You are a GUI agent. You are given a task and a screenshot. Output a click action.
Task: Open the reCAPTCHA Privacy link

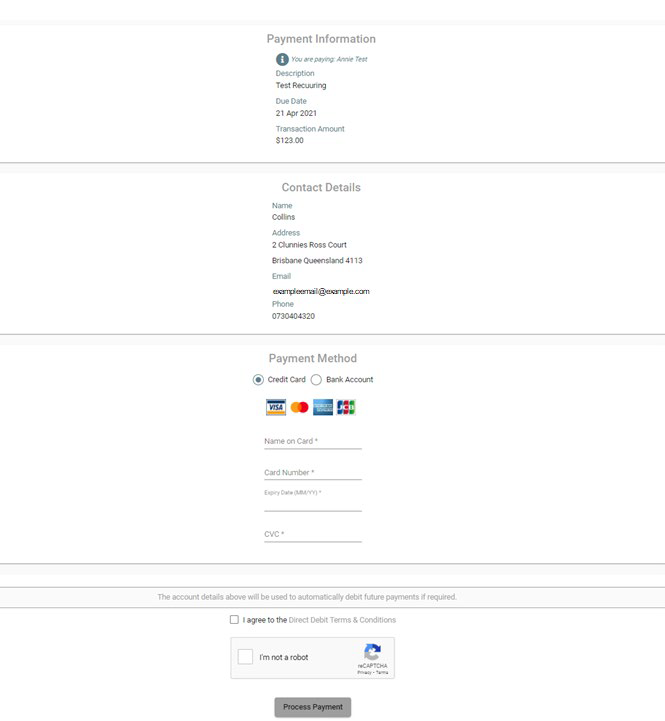pos(364,673)
